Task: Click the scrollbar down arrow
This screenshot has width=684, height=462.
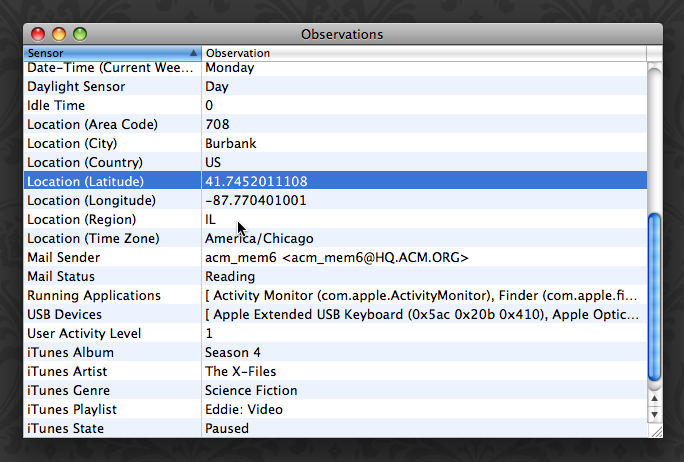Action: pos(654,415)
